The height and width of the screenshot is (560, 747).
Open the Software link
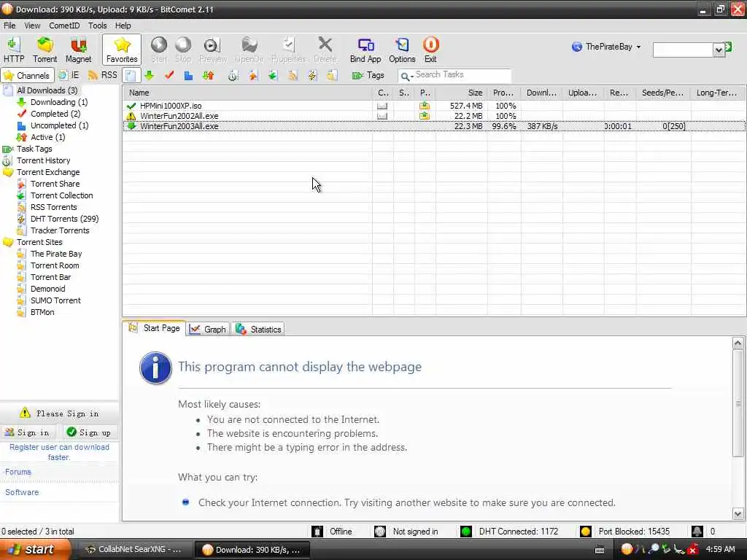22,492
